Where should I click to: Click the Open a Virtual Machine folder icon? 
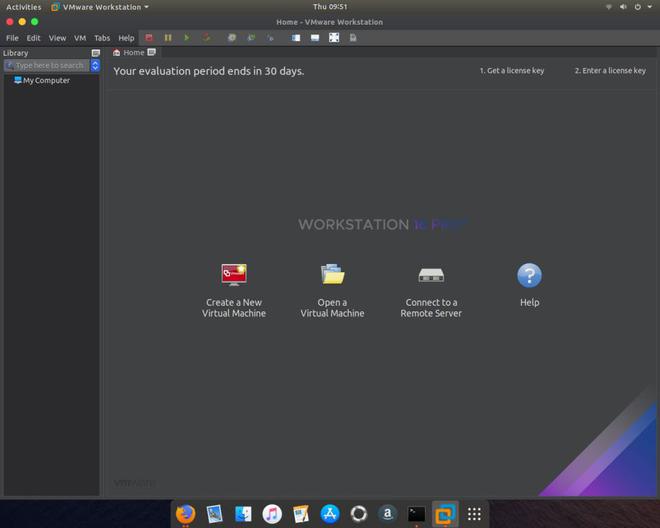click(x=333, y=274)
